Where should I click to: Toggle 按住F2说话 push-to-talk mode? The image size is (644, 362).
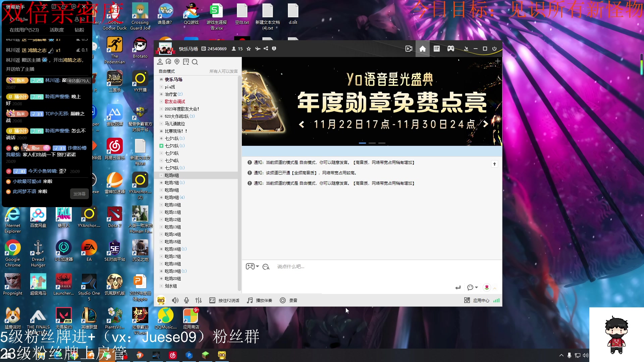click(224, 300)
